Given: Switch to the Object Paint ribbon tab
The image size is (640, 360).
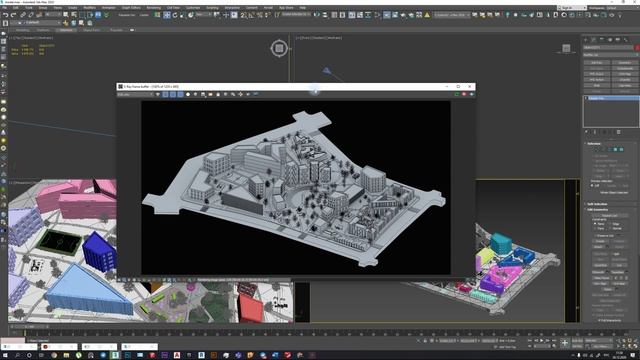Looking at the screenshot, I should (x=91, y=30).
